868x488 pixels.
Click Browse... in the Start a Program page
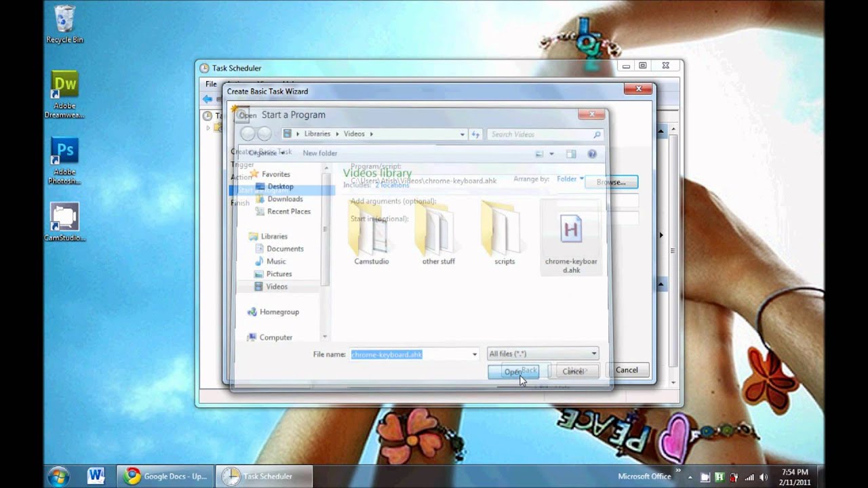pos(611,182)
